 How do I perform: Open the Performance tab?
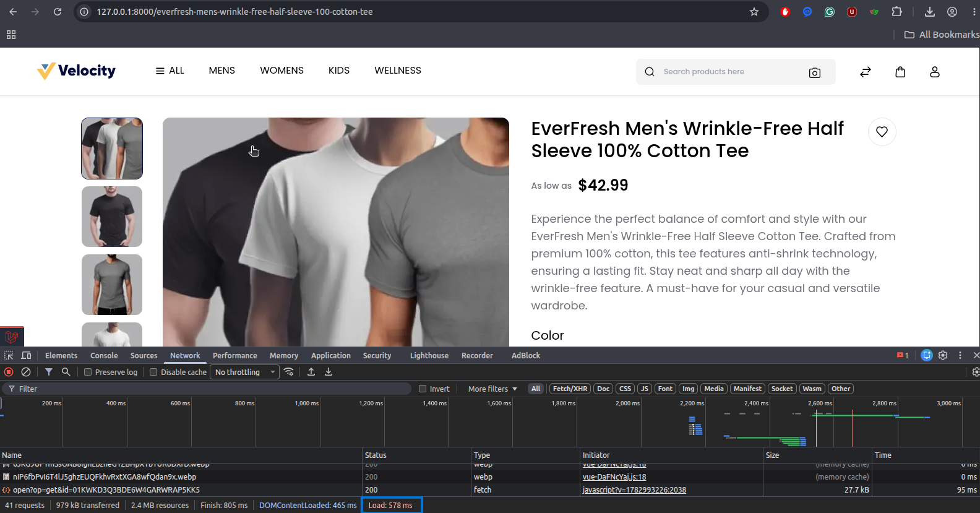click(235, 355)
